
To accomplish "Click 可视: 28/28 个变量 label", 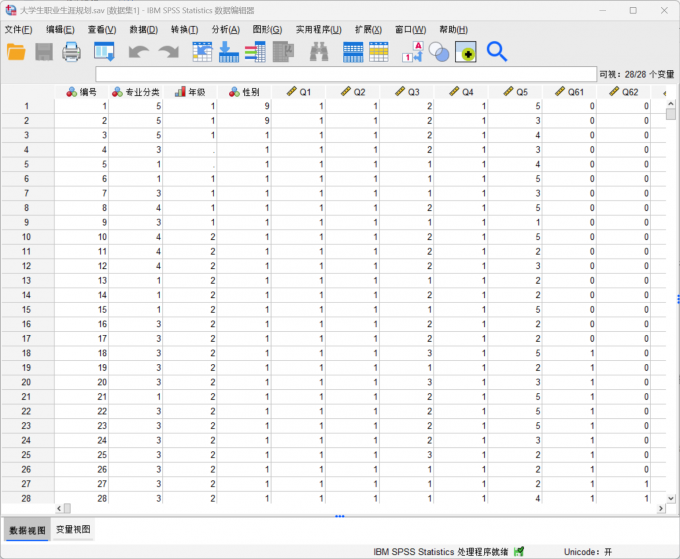I will click(x=637, y=74).
